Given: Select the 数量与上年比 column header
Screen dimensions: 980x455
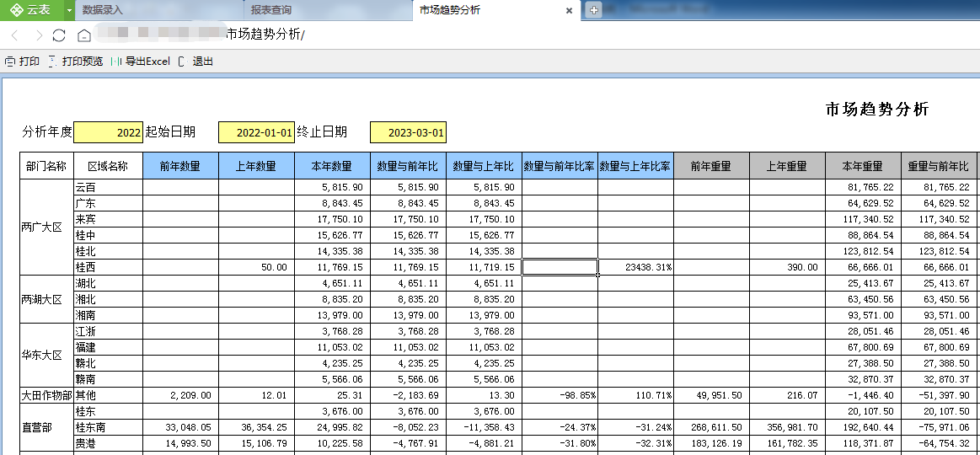Looking at the screenshot, I should coord(484,166).
